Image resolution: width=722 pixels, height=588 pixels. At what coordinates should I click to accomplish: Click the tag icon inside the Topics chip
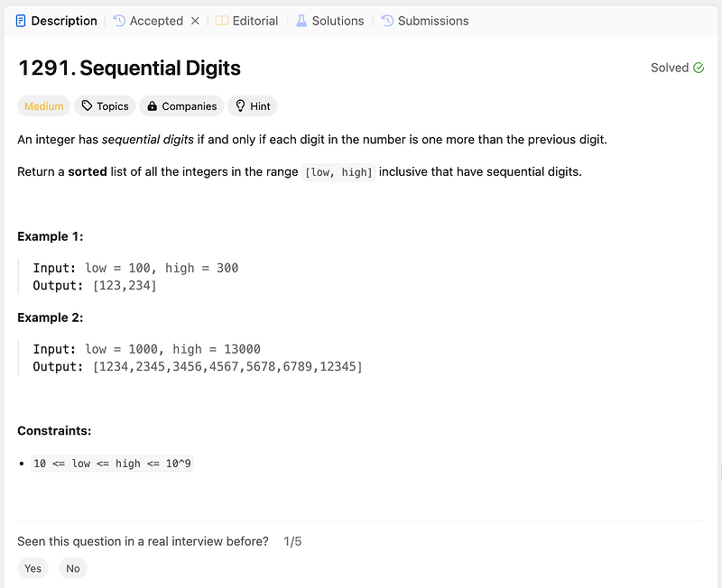point(85,106)
